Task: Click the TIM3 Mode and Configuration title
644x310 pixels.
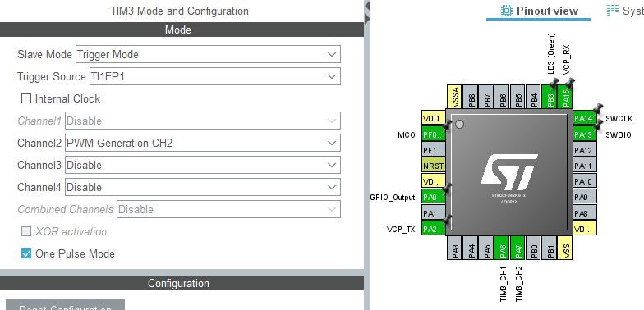Action: pos(179,11)
